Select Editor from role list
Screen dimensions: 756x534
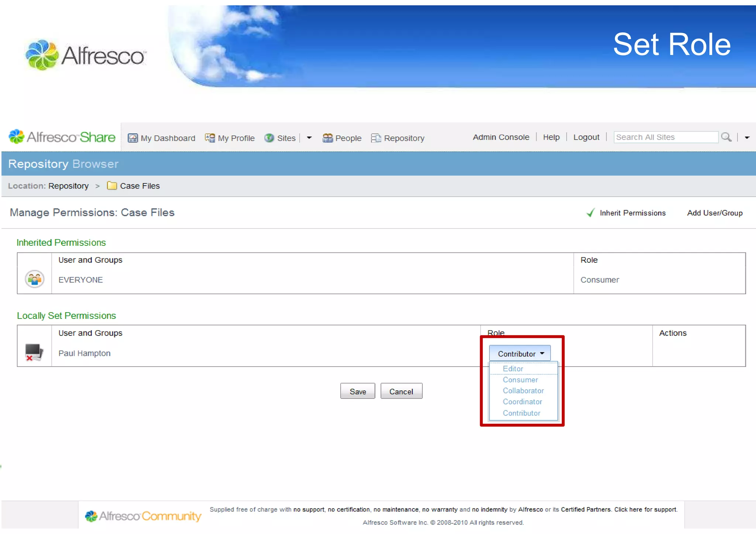(513, 369)
